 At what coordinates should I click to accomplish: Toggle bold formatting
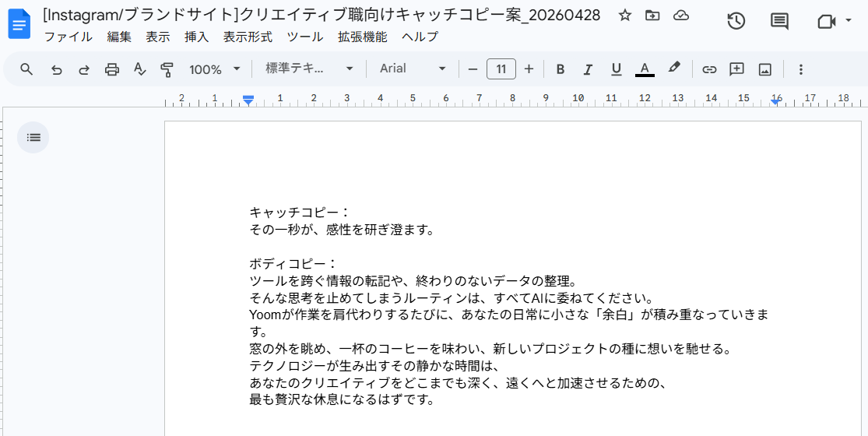[x=561, y=69]
